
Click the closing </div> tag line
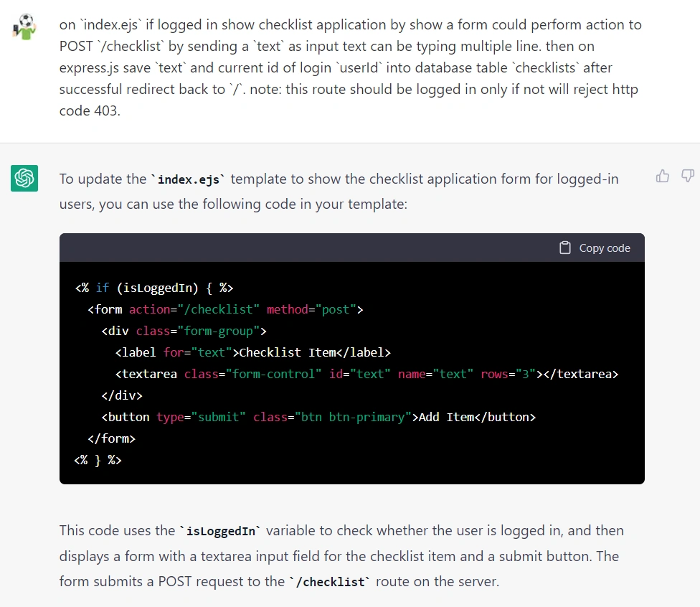click(x=122, y=395)
